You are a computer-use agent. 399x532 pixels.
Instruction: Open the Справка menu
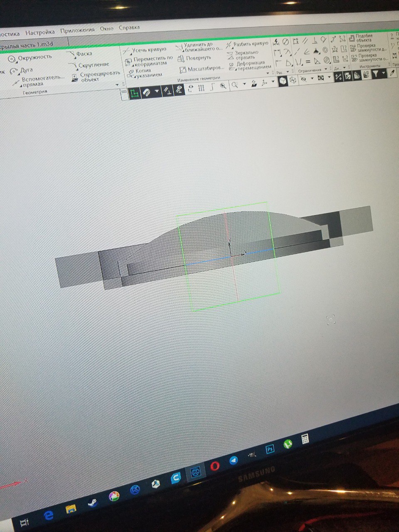click(129, 28)
